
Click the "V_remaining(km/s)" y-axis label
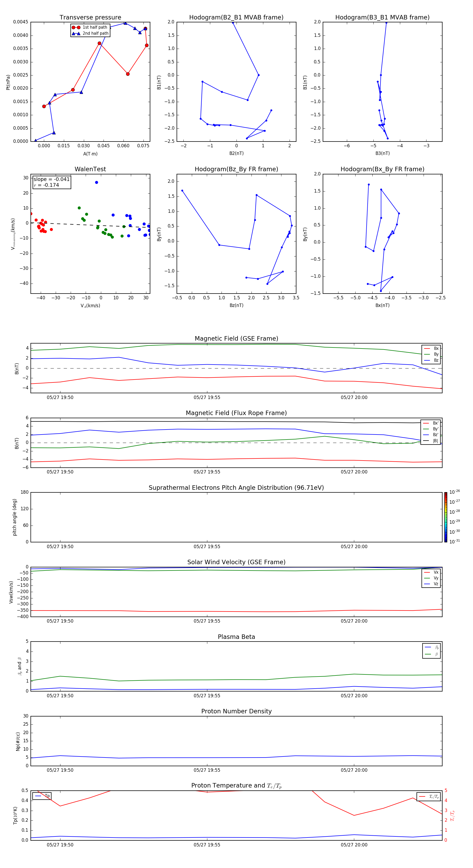click(13, 234)
